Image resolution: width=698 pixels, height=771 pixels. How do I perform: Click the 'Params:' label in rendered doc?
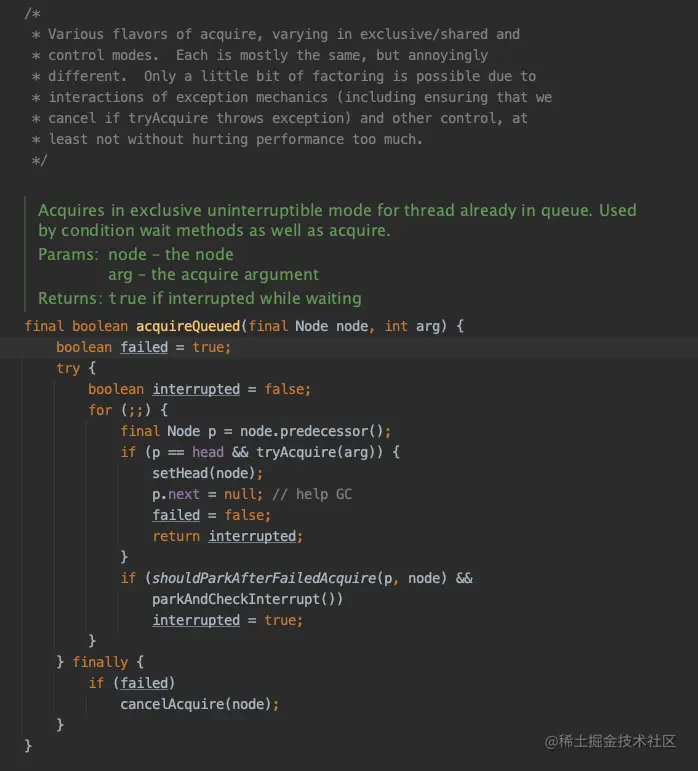(x=69, y=254)
